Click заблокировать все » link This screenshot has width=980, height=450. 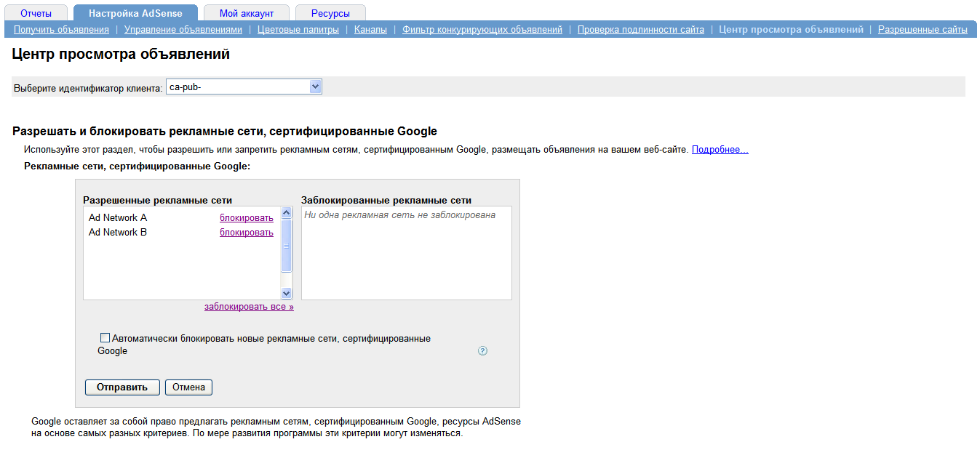249,307
